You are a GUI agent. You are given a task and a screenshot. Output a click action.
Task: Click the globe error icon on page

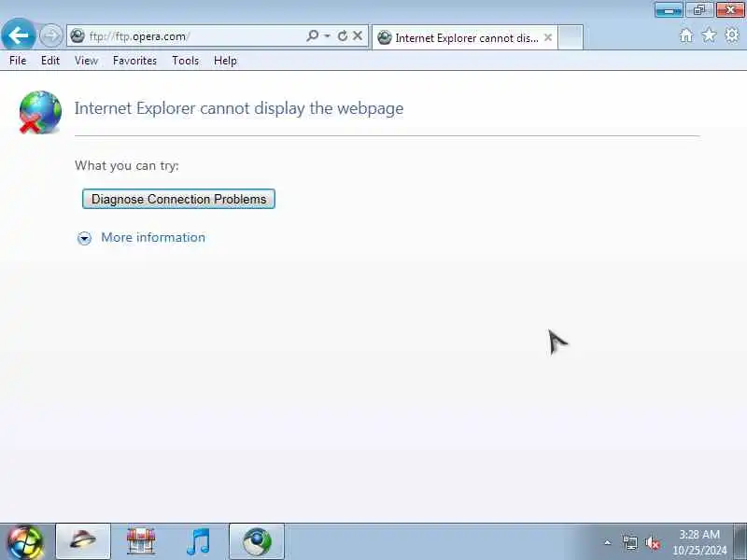click(40, 112)
